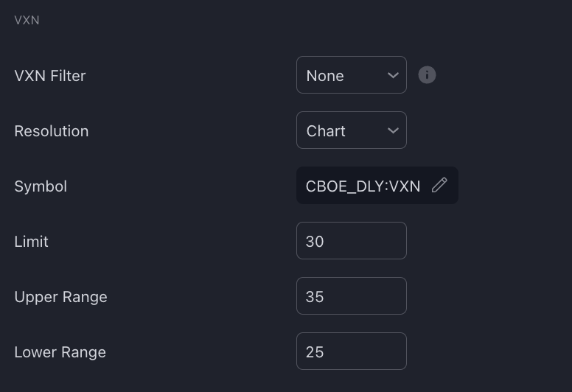The image size is (572, 392).
Task: Click the 'Limit' label
Action: pyautogui.click(x=31, y=242)
